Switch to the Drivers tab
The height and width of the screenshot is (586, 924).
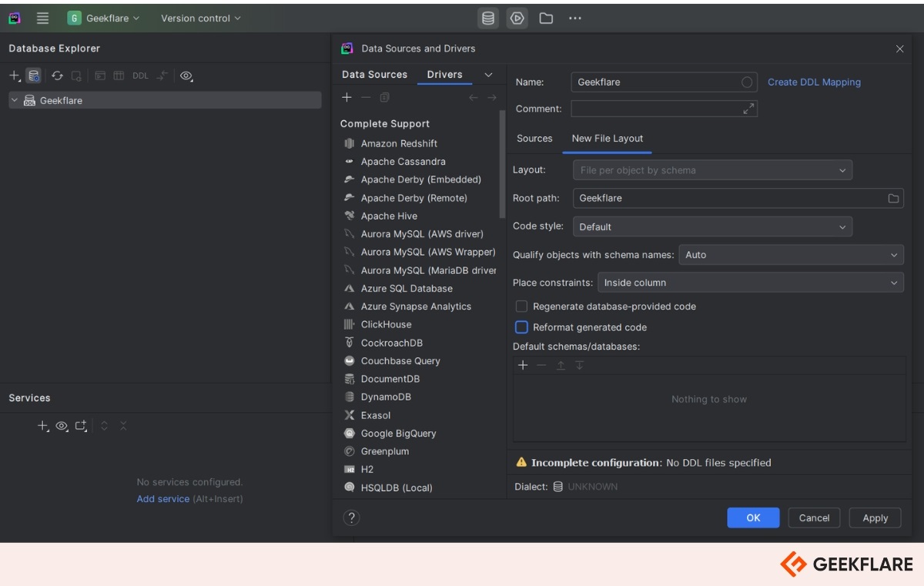[445, 75]
